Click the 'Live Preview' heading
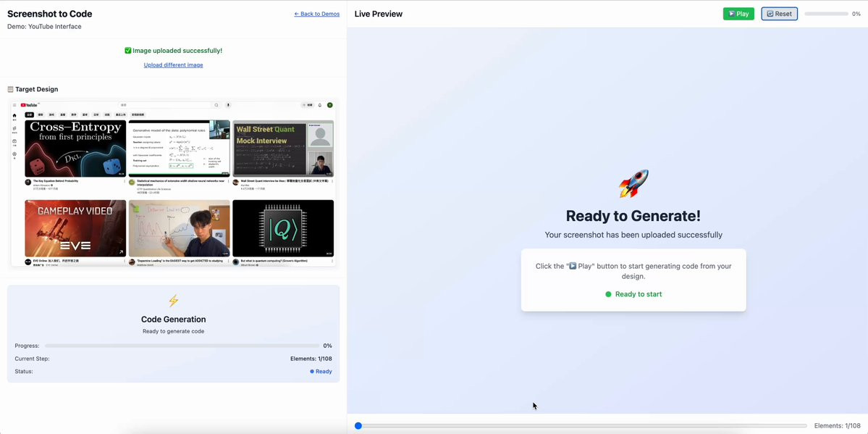 [x=378, y=14]
